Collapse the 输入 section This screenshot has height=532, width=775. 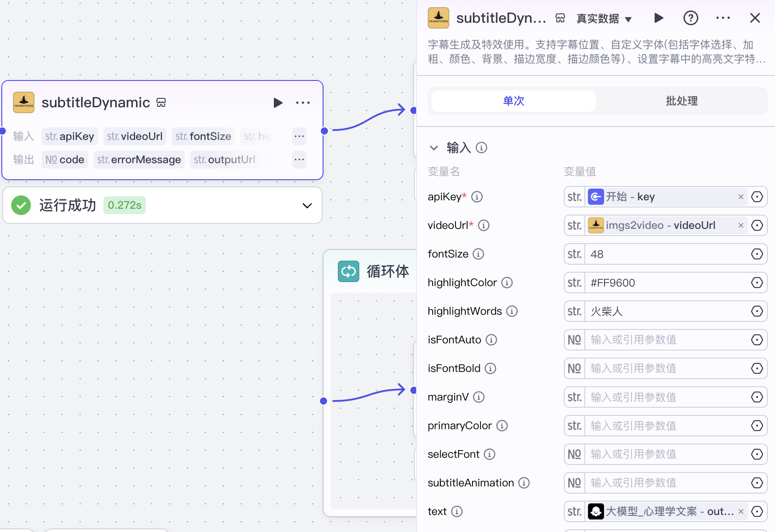[434, 148]
